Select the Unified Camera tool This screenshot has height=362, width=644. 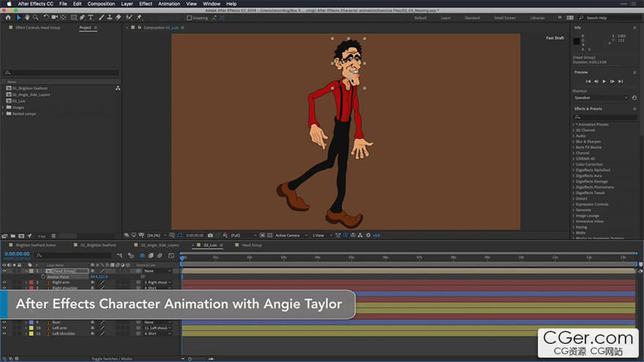coord(55,18)
